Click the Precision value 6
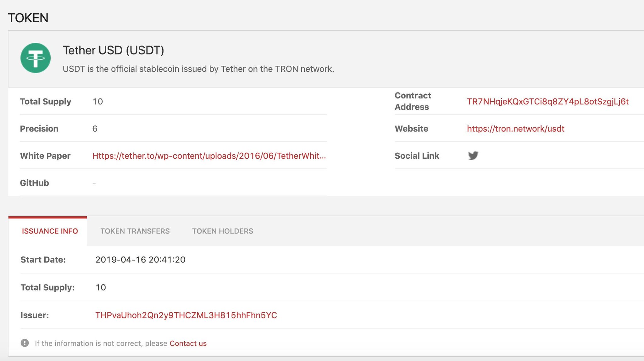 pos(95,128)
